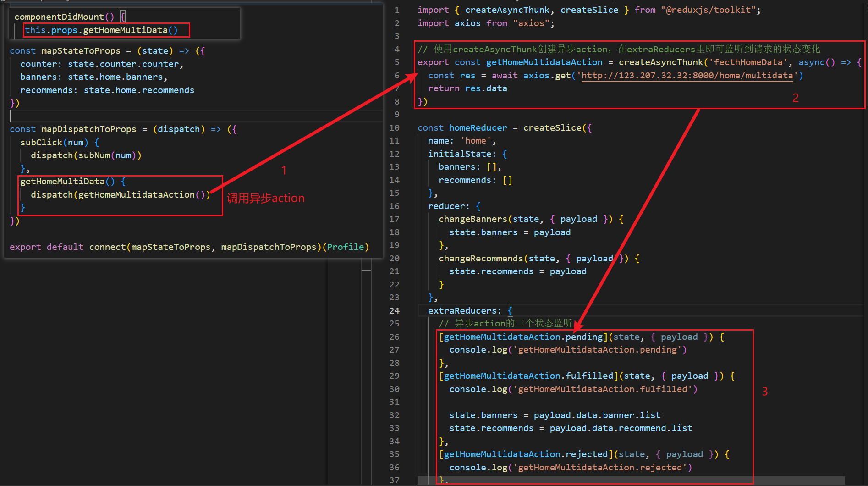The height and width of the screenshot is (486, 868).
Task: Click dispatch(getHomeMultidataAction()) in mapDispatchToProps
Action: coord(121,195)
